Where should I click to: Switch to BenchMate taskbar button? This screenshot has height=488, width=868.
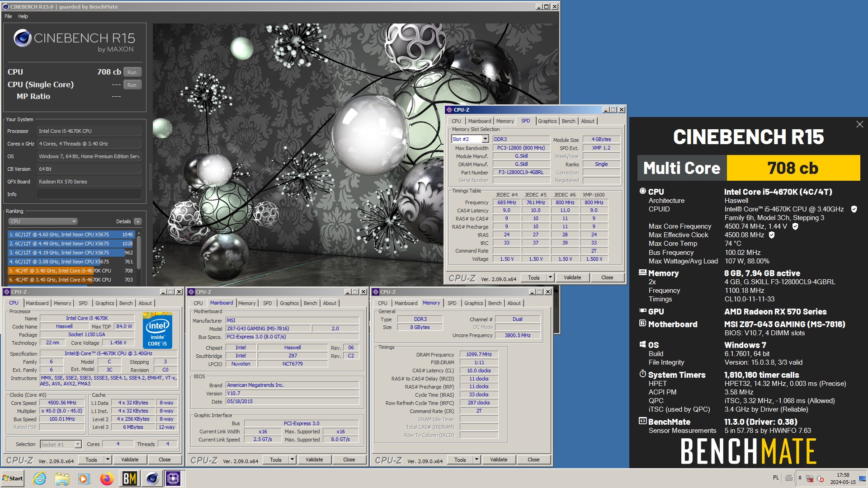click(x=130, y=478)
